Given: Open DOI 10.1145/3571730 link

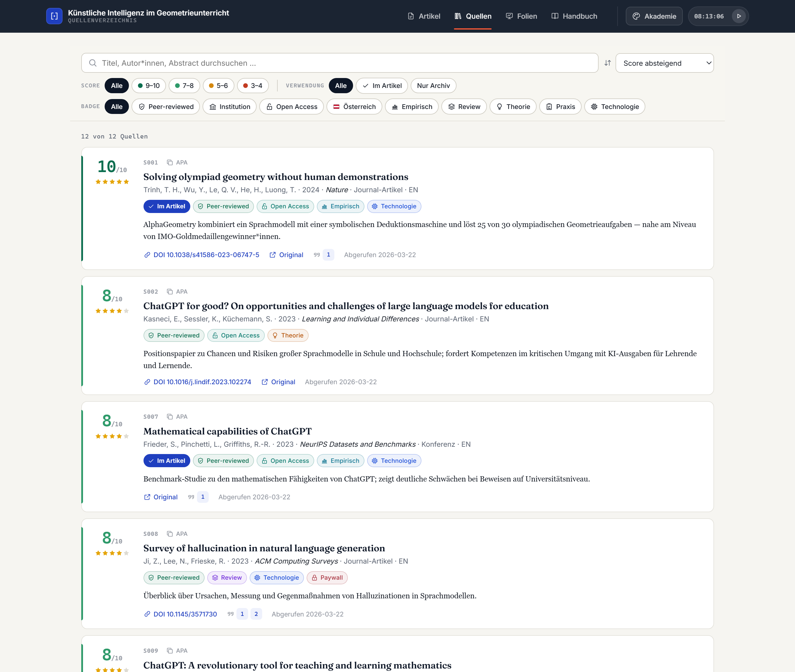Looking at the screenshot, I should pos(180,614).
